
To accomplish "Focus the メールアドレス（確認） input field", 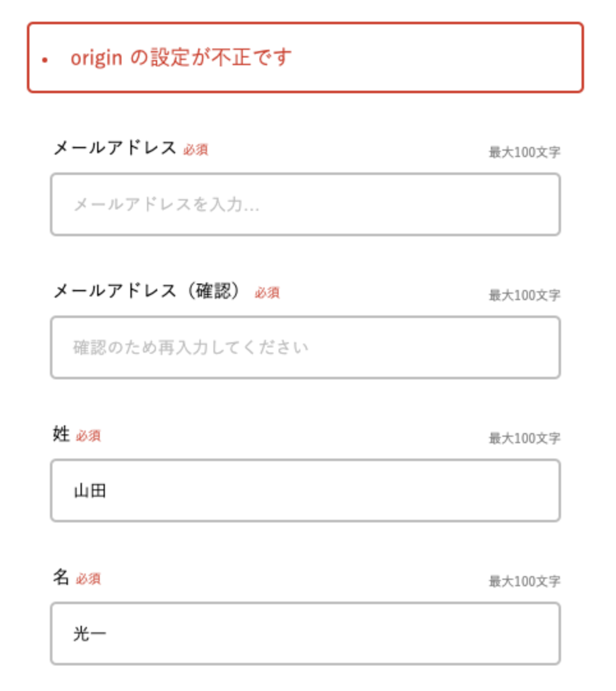I will (305, 347).
